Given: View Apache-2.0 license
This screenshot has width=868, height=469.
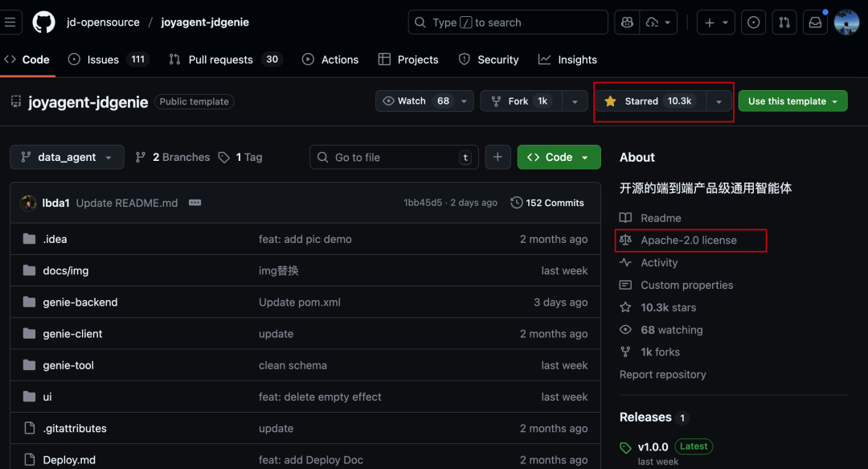Looking at the screenshot, I should 678,240.
